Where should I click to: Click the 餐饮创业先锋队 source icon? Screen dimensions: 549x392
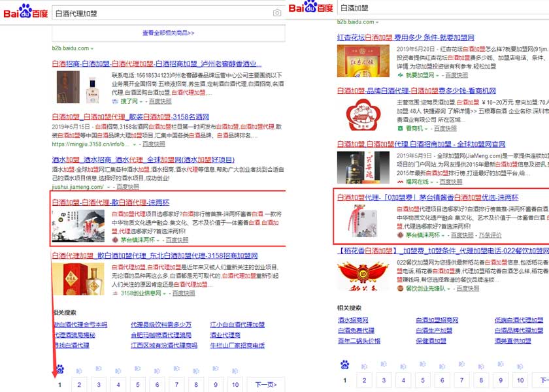400,288
